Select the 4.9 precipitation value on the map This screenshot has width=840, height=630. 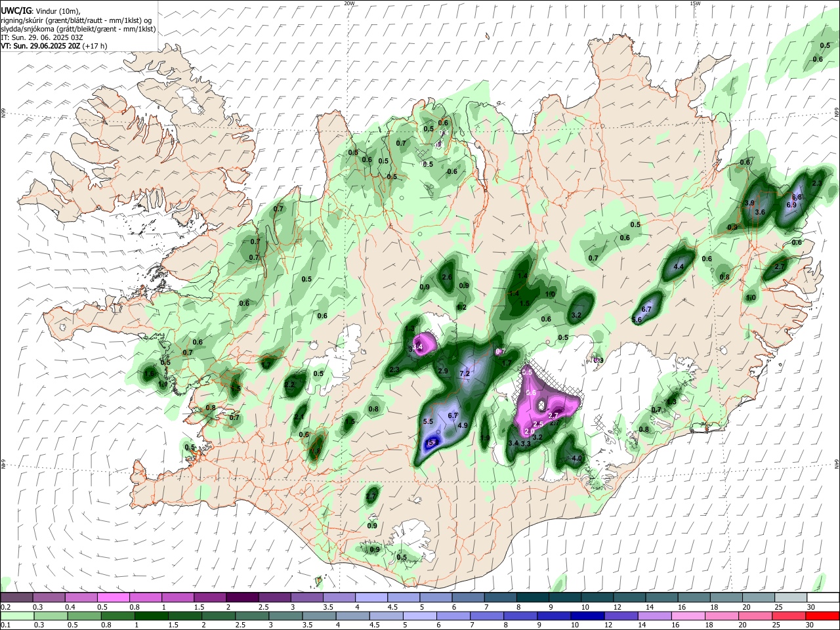point(462,425)
